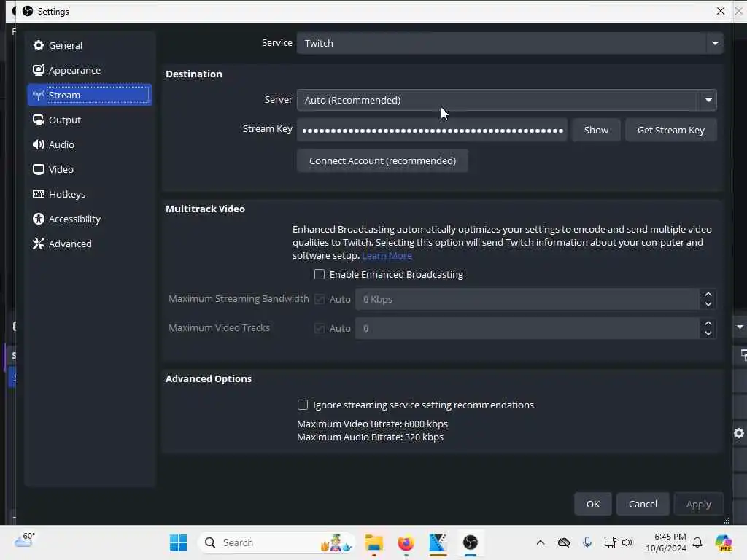Viewport: 747px width, 560px height.
Task: Open the notifications bell icon
Action: [x=697, y=542]
